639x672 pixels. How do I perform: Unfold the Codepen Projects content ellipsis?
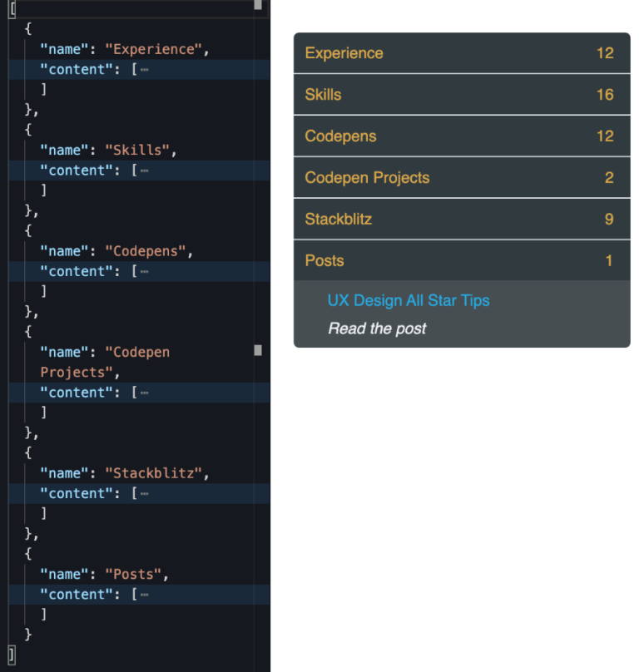pos(145,393)
